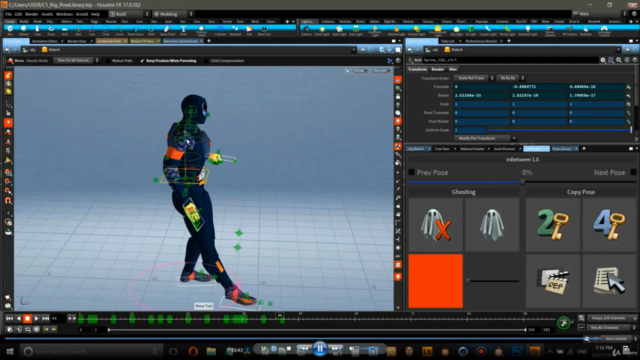Click the list with cursor icon
This screenshot has width=640, height=360.
[609, 281]
